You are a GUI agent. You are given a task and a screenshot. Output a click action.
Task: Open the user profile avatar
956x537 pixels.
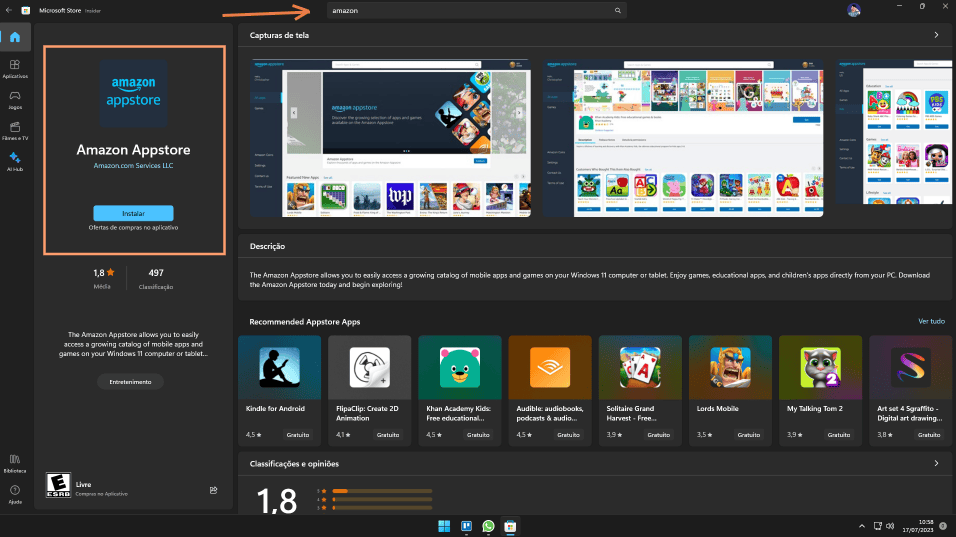point(854,10)
